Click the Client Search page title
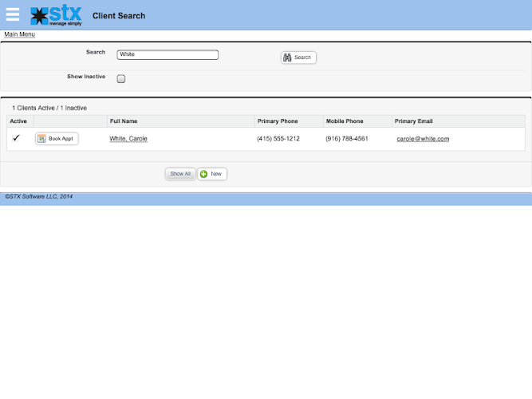This screenshot has width=532, height=399. (119, 16)
